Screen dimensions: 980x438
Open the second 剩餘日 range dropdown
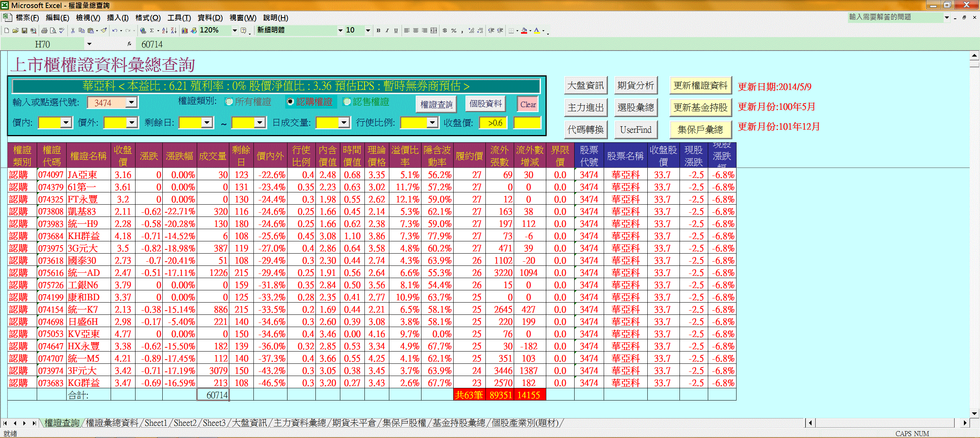[x=260, y=122]
